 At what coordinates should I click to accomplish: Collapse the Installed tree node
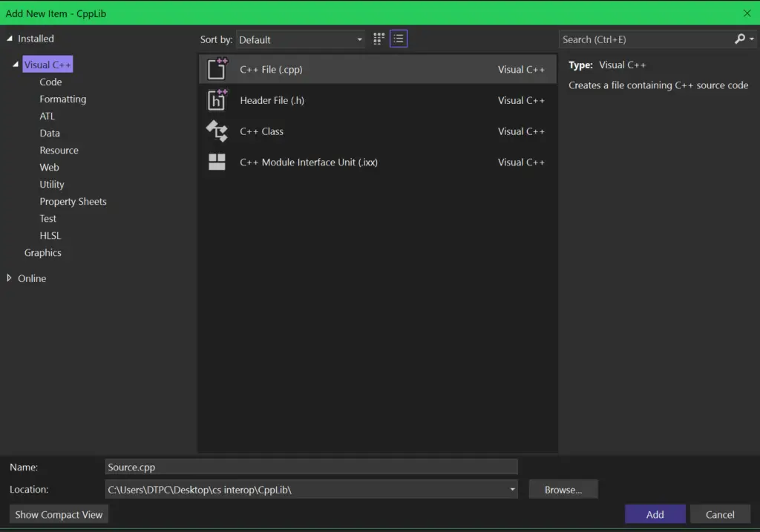point(10,39)
